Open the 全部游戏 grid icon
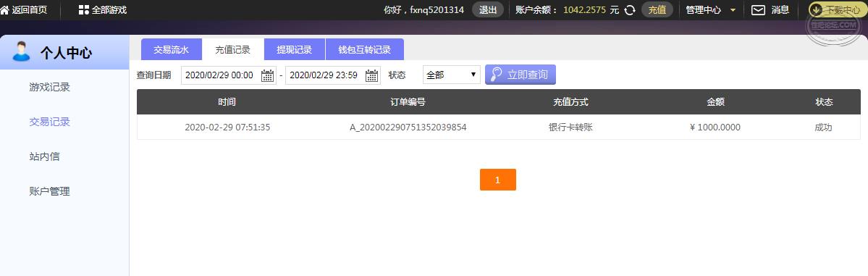Image resolution: width=868 pixels, height=276 pixels. [x=83, y=10]
